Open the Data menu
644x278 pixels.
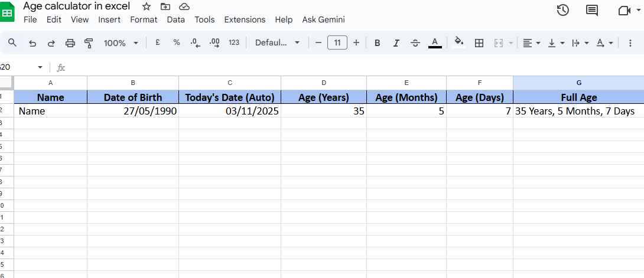[176, 19]
